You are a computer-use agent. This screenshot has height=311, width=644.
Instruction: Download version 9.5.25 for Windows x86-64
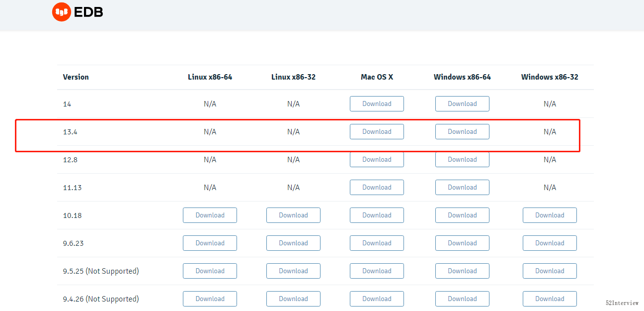click(x=462, y=271)
